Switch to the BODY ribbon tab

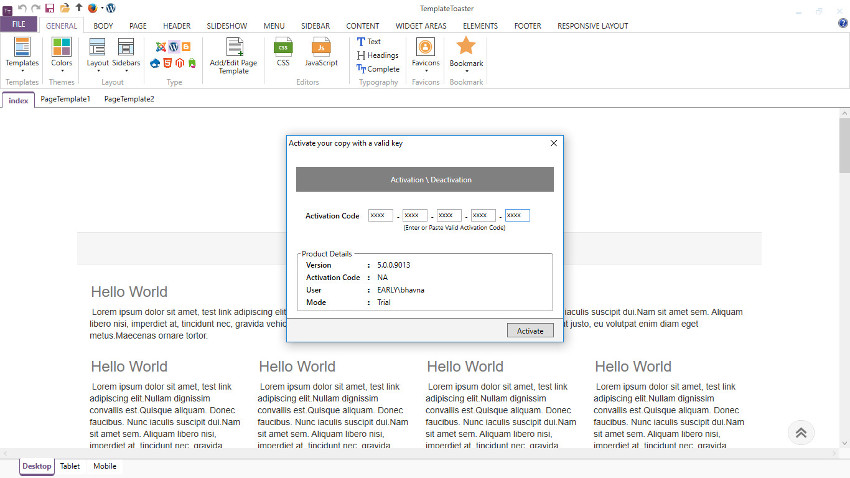click(103, 25)
